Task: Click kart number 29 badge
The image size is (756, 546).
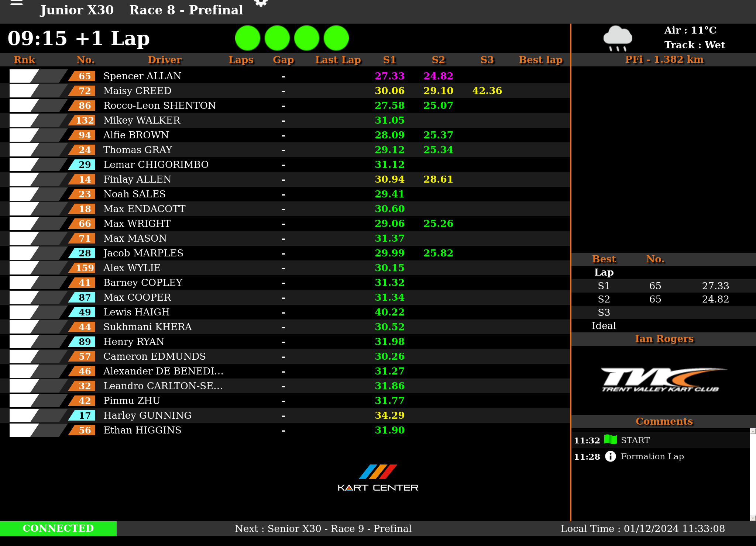Action: [84, 165]
